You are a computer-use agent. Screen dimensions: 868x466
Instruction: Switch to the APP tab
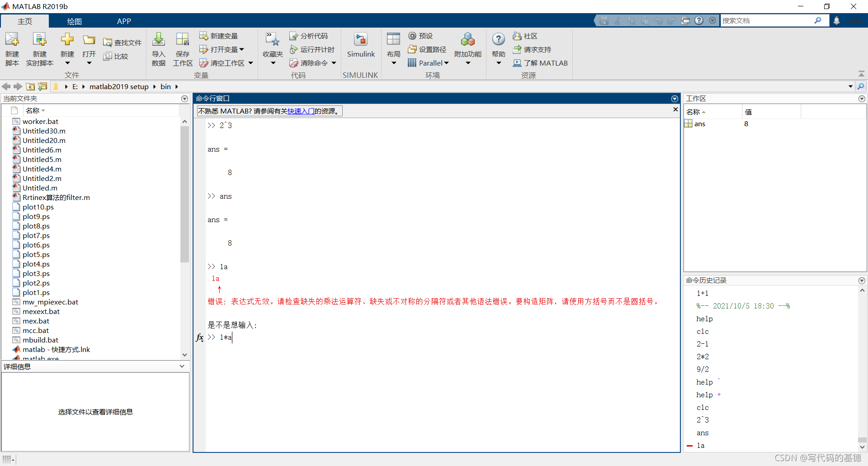124,21
